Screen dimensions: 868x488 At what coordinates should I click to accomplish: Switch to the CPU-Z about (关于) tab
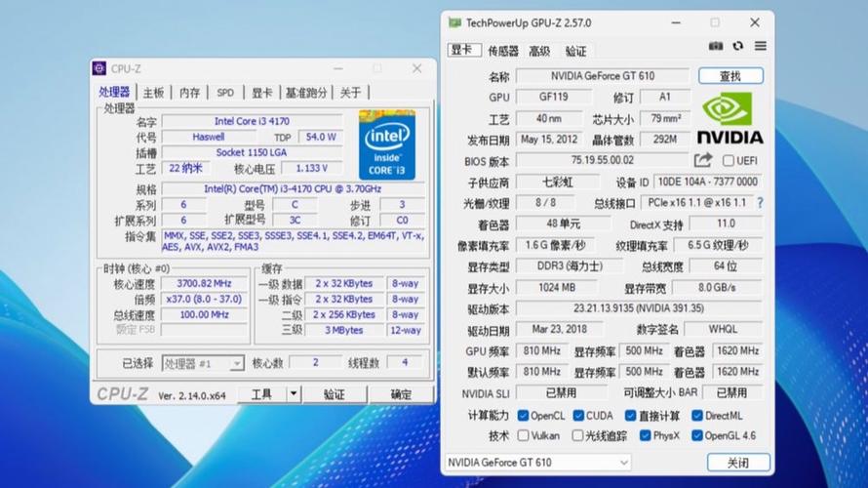point(350,93)
